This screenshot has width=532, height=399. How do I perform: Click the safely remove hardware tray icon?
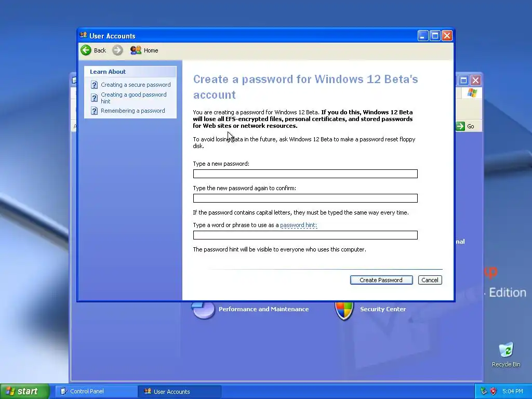click(484, 392)
